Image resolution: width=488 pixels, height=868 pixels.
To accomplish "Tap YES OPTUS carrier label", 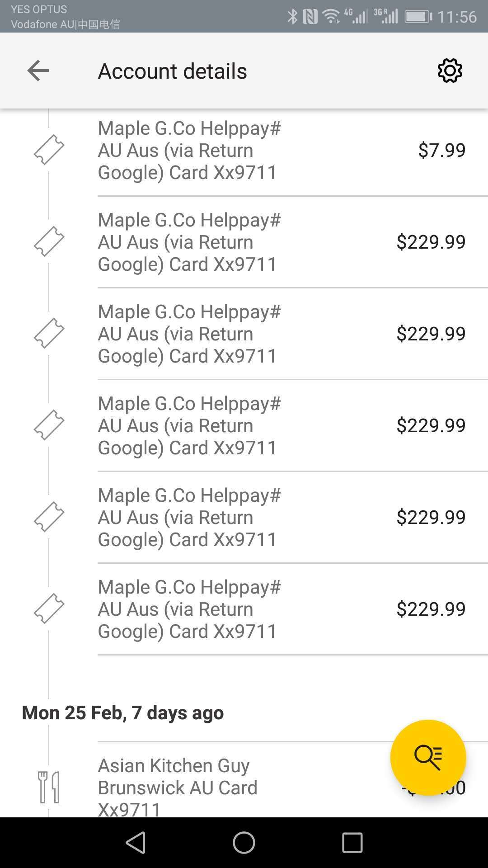I will click(39, 9).
